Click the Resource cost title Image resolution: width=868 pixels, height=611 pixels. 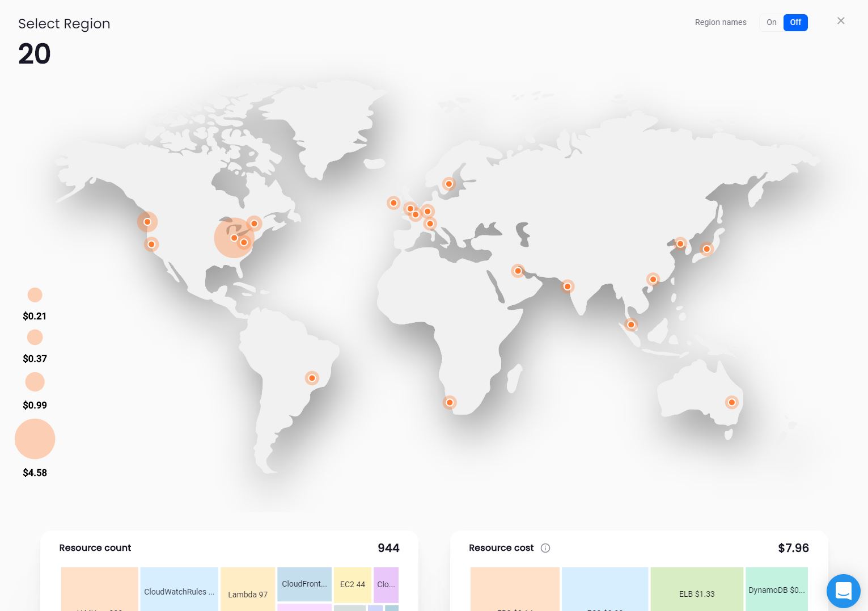point(501,548)
